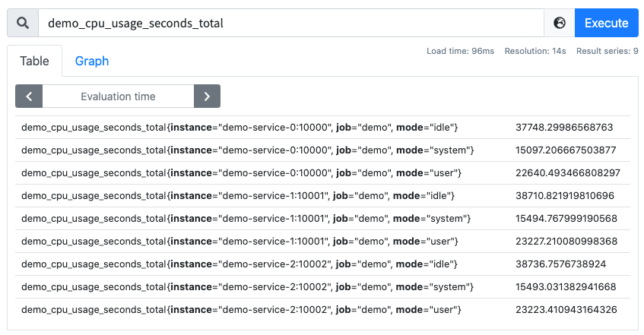Select series demo-service-1:10001 mode user
The height and width of the screenshot is (335, 644).
(240, 242)
